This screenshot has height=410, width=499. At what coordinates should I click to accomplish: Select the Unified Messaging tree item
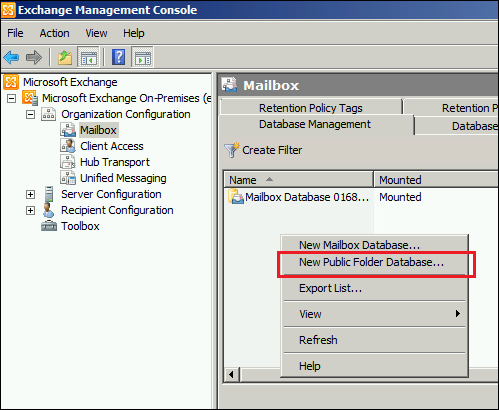tap(123, 178)
